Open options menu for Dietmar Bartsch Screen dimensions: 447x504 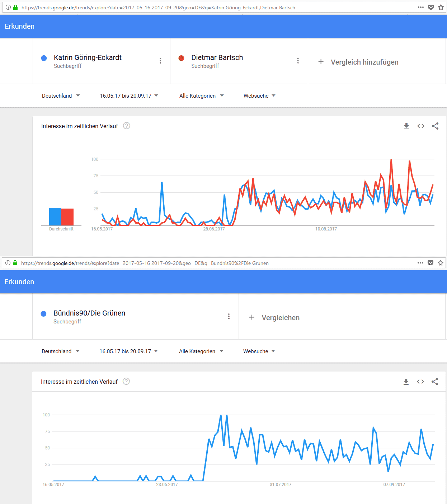coord(298,61)
